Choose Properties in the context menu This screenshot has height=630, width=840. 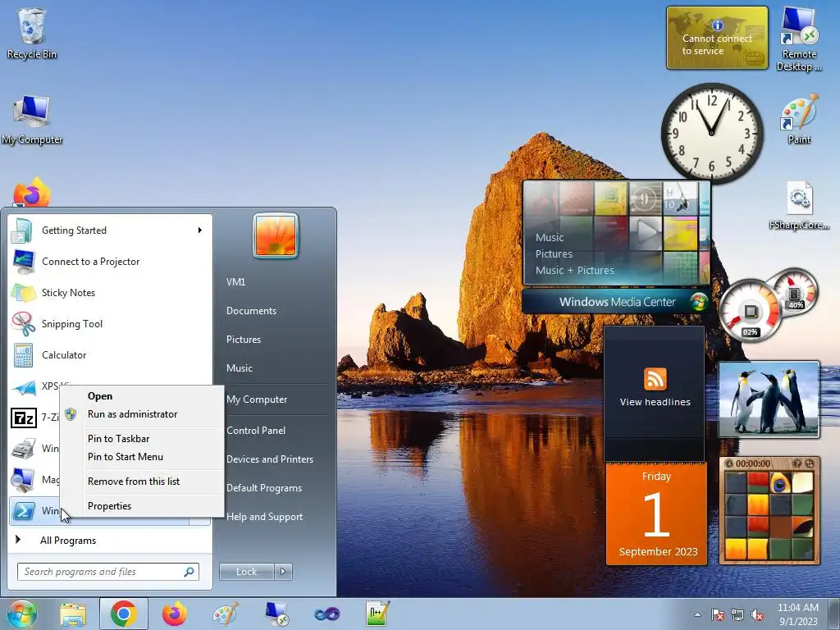[142, 506]
